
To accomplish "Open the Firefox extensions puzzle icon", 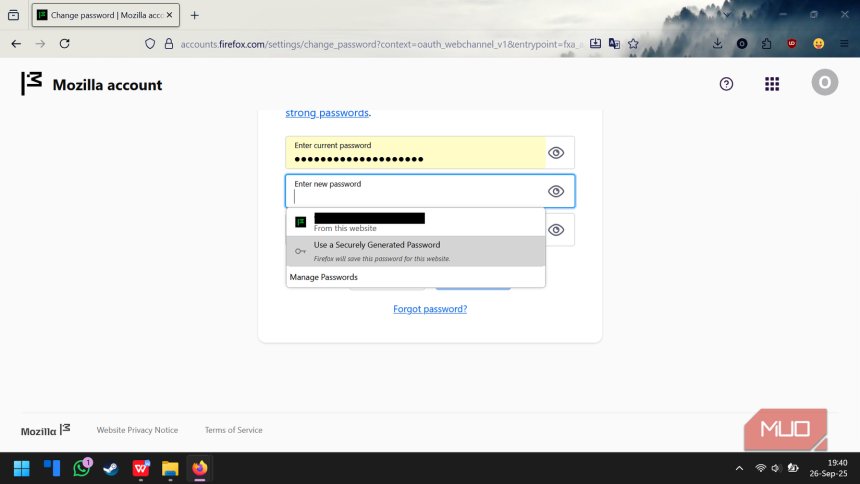I will (766, 44).
